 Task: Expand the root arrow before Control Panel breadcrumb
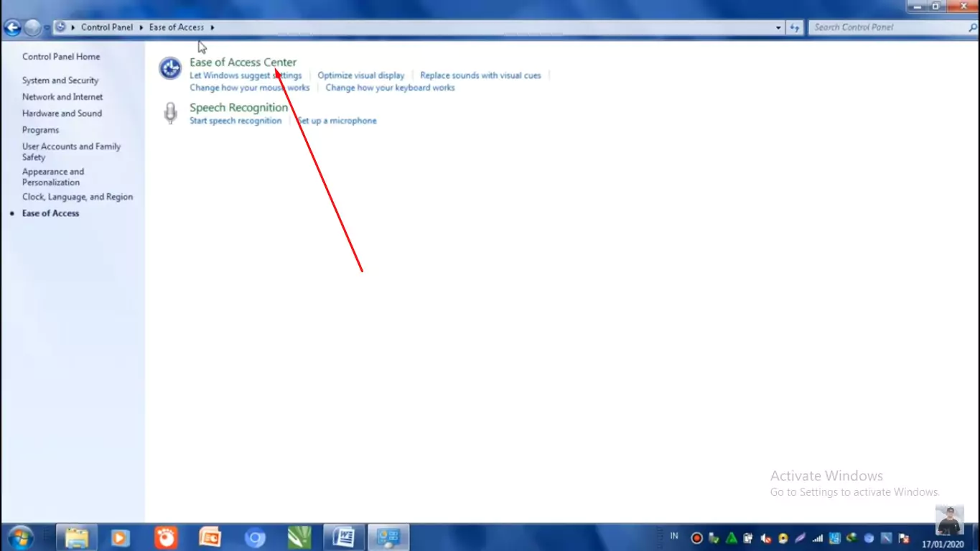tap(73, 27)
